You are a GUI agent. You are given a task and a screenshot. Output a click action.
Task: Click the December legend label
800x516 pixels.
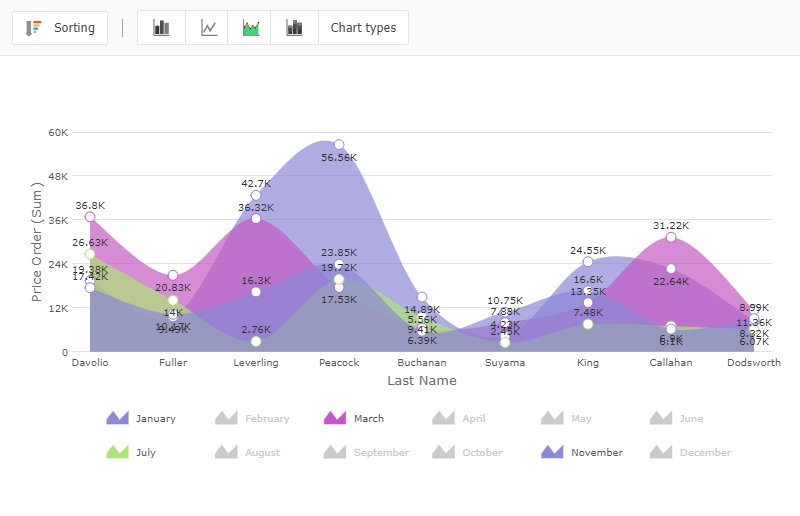coord(698,453)
